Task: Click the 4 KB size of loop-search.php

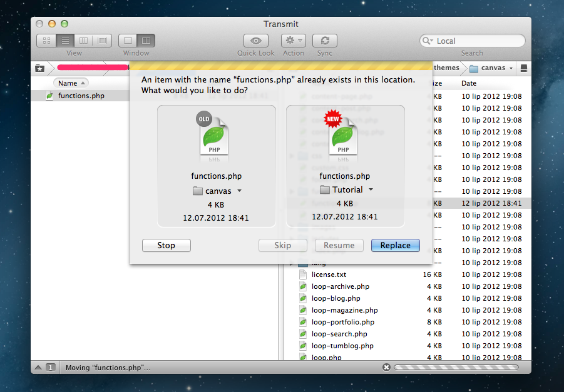Action: (434, 334)
